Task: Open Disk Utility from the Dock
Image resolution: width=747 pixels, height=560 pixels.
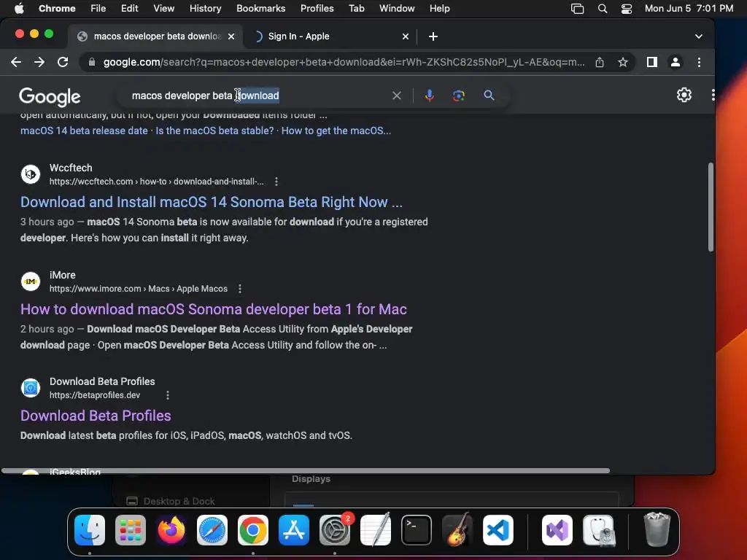Action: click(x=599, y=530)
